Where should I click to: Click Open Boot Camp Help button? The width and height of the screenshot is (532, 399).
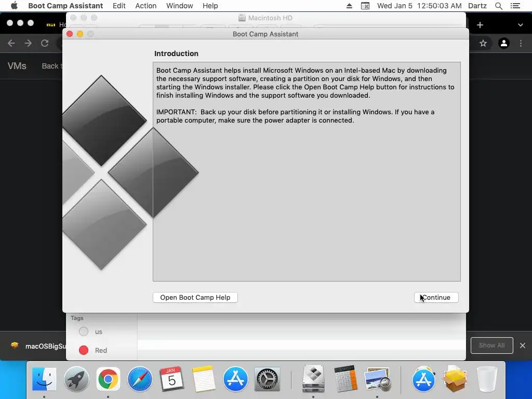[195, 298]
